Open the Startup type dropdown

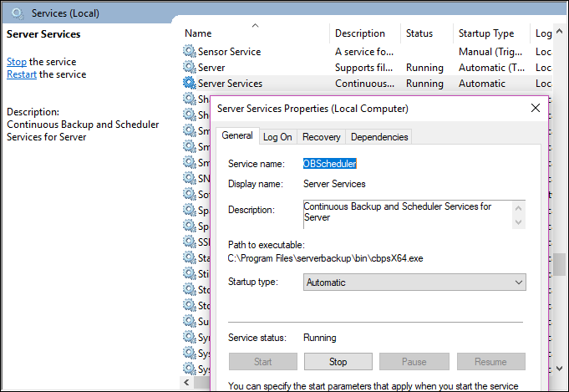click(x=414, y=283)
